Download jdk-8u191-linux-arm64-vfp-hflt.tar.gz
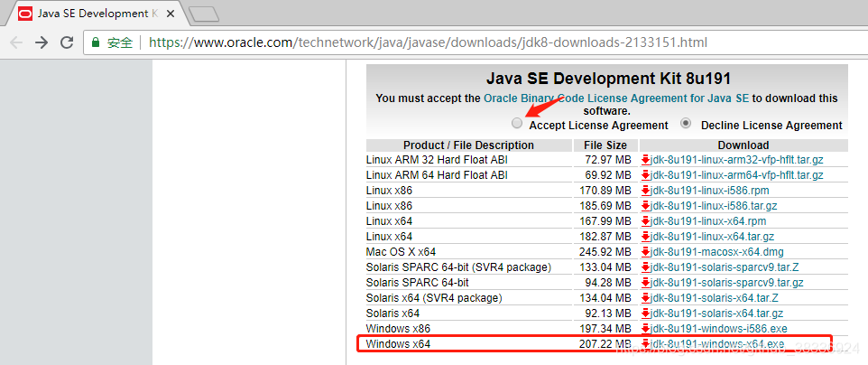Viewport: 868px width, 365px height. pos(737,175)
